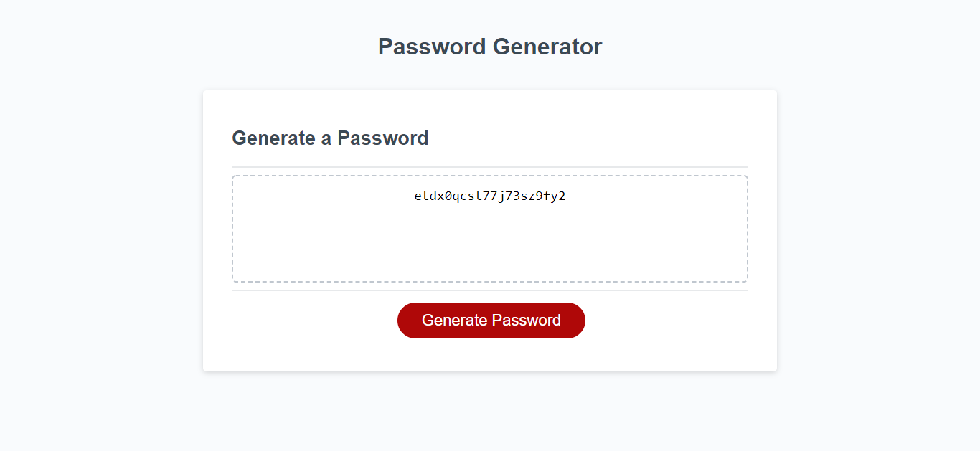
Task: Trigger password generation with the button
Action: coord(491,321)
